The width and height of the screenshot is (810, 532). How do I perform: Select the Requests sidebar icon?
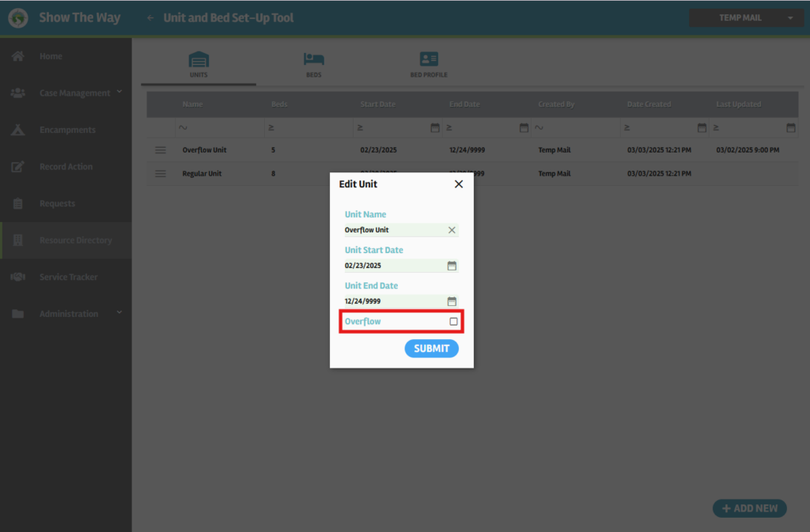[17, 203]
